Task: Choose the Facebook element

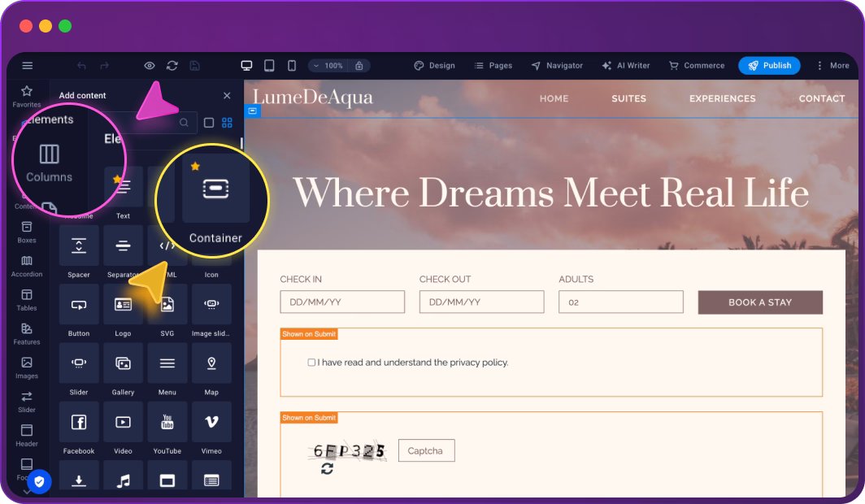Action: [x=79, y=422]
